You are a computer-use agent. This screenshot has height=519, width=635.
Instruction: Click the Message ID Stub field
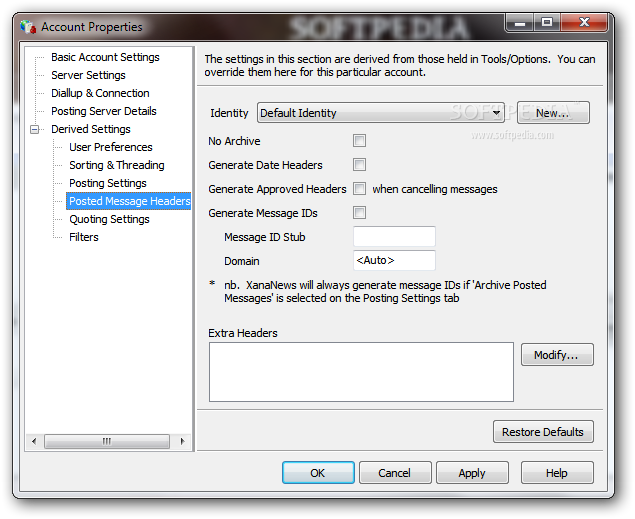394,236
